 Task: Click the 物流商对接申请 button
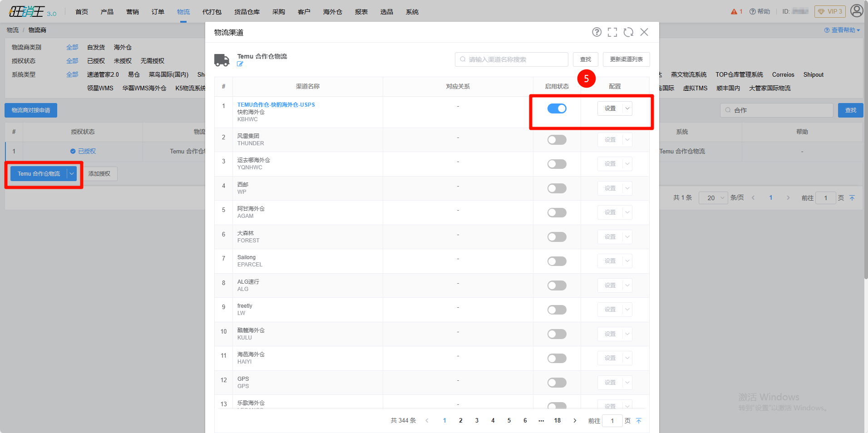[x=31, y=110]
